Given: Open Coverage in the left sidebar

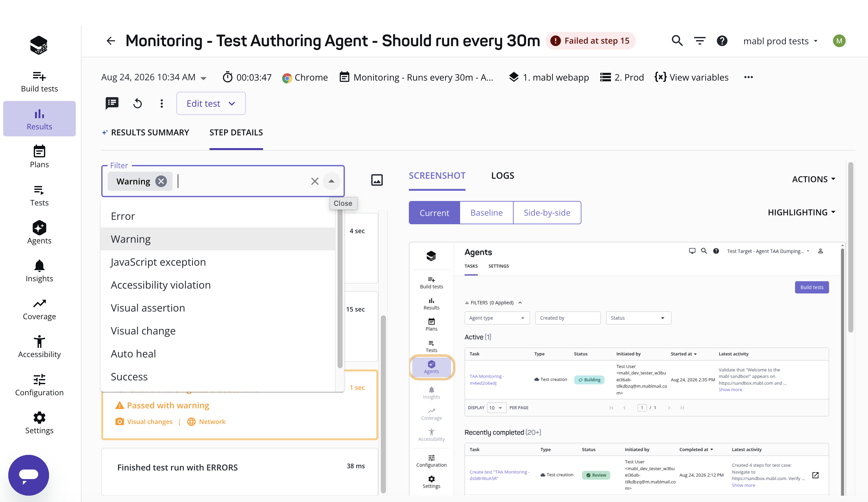Looking at the screenshot, I should coord(39,309).
